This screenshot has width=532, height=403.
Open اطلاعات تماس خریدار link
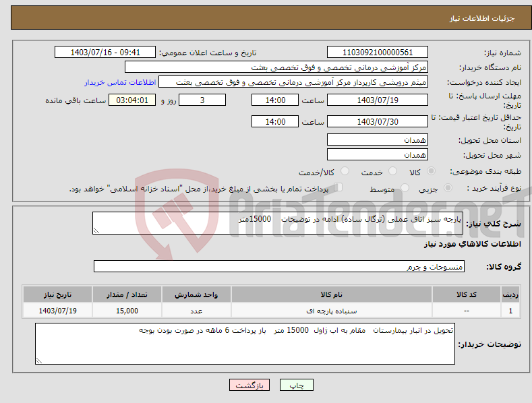tap(120, 82)
